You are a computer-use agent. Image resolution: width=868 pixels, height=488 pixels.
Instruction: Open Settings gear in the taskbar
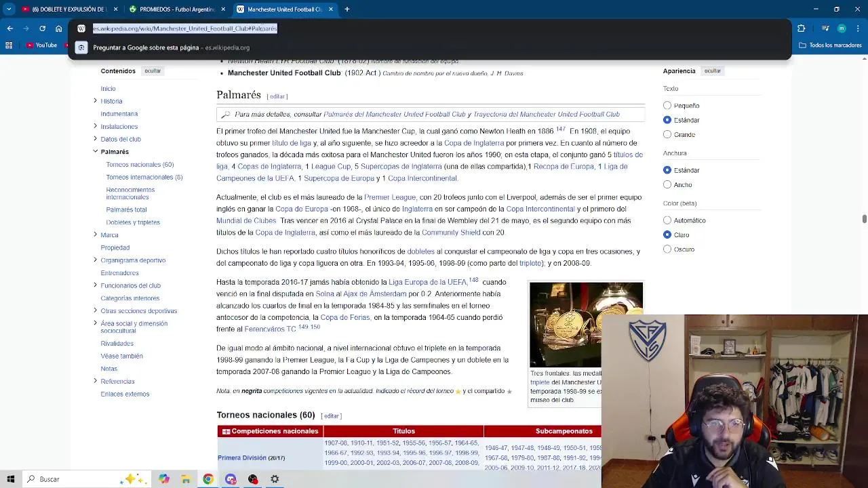click(x=275, y=479)
